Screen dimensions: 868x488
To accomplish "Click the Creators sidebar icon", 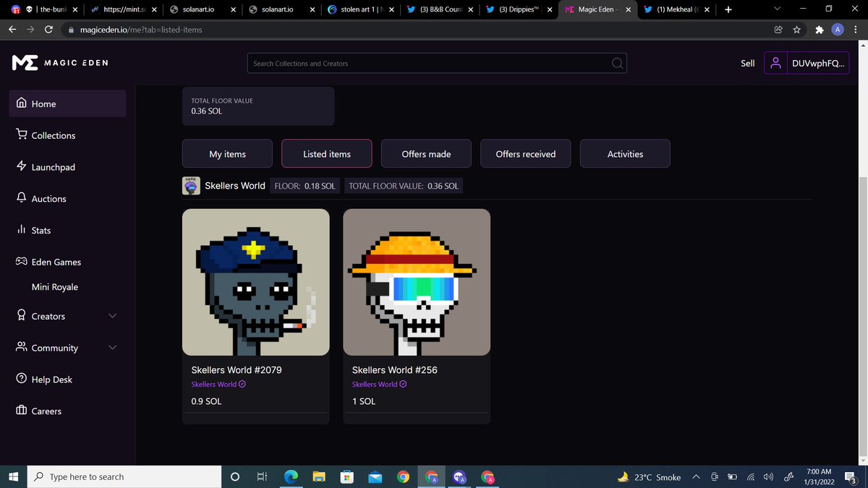I will coord(22,316).
